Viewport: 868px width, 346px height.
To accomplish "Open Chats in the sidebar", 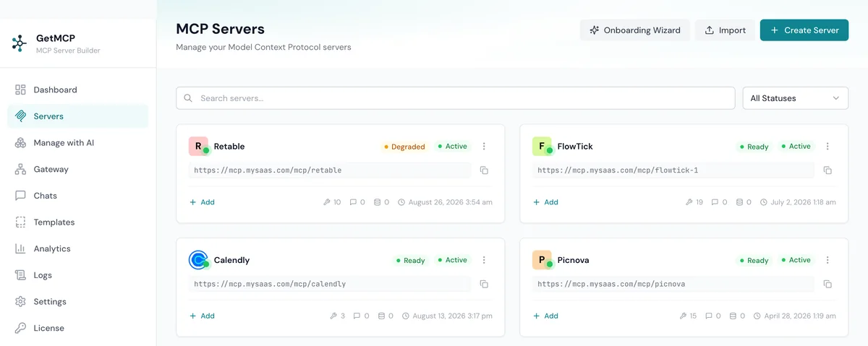I will (x=77, y=196).
